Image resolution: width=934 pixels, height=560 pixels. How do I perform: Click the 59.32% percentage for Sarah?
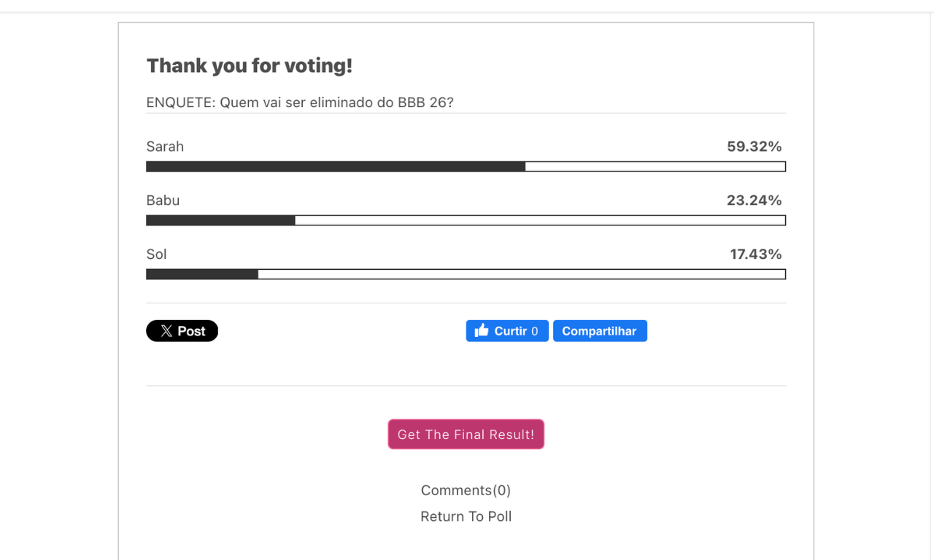(x=754, y=147)
